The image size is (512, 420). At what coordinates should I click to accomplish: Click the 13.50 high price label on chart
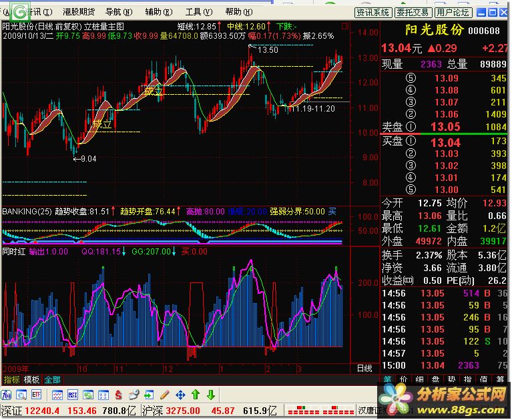click(268, 50)
